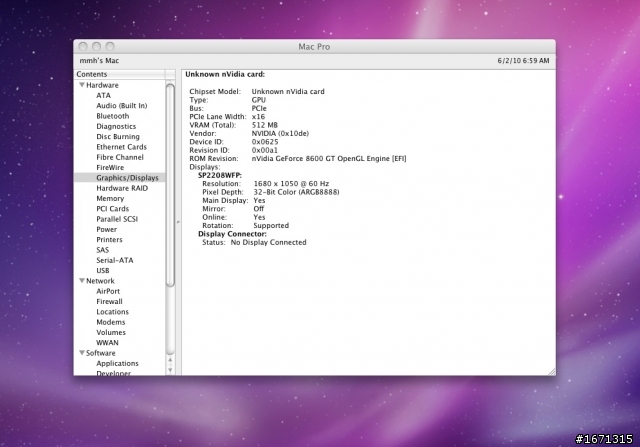Click the split-pane divider handle
This screenshot has width=640, height=447.
[178, 222]
